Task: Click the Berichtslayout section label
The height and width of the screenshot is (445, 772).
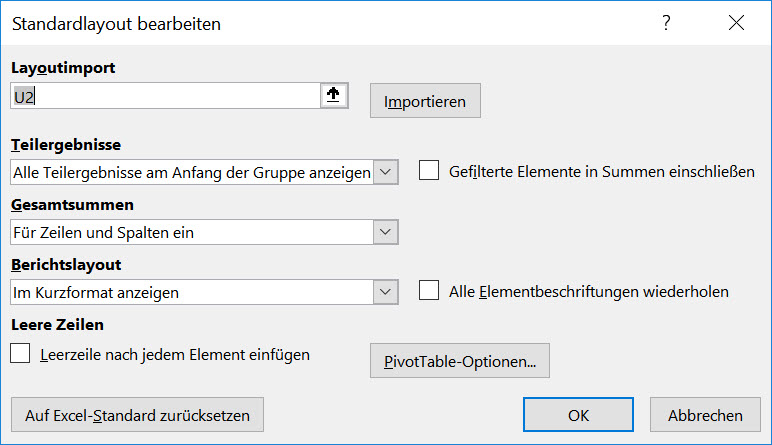Action: (x=65, y=265)
